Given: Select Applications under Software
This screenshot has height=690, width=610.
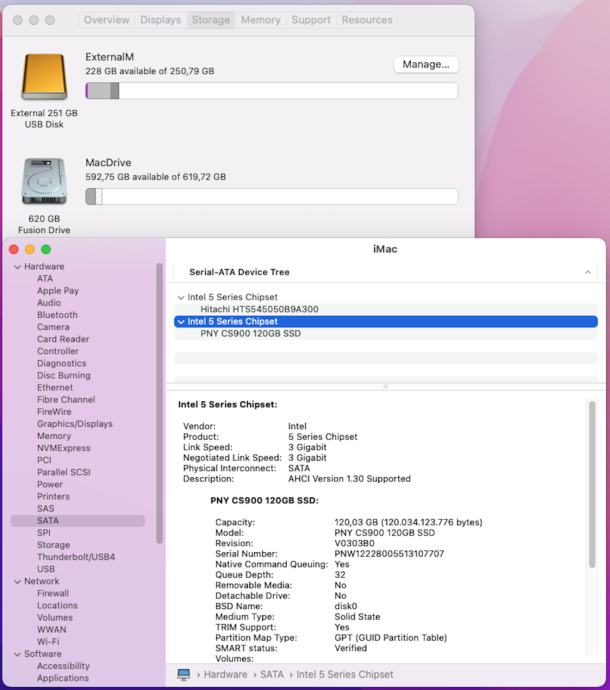Looking at the screenshot, I should pos(62,678).
